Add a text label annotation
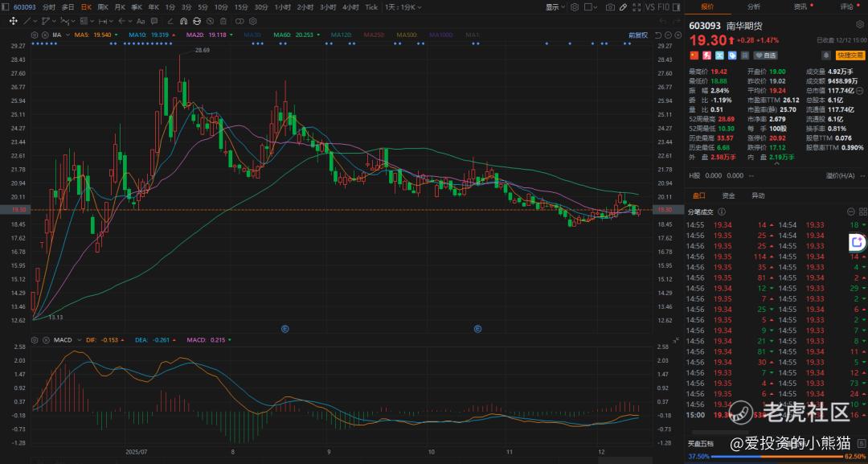The height and width of the screenshot is (464, 868). click(141, 21)
